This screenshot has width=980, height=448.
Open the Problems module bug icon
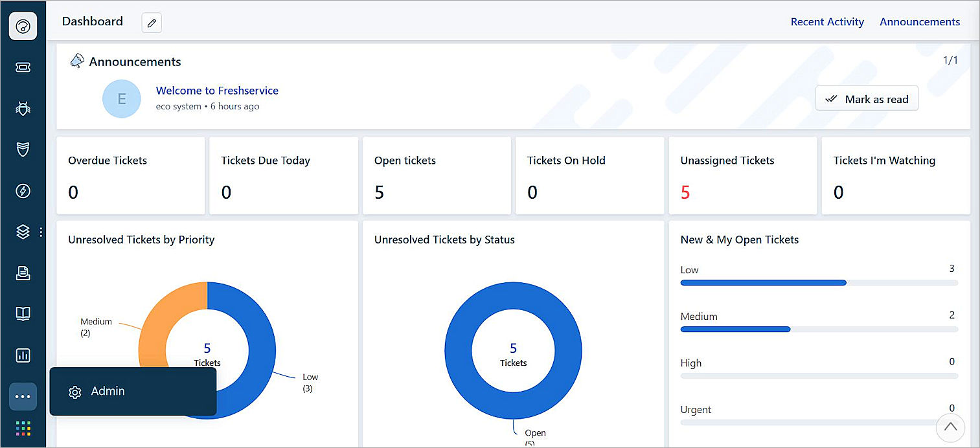pos(23,108)
